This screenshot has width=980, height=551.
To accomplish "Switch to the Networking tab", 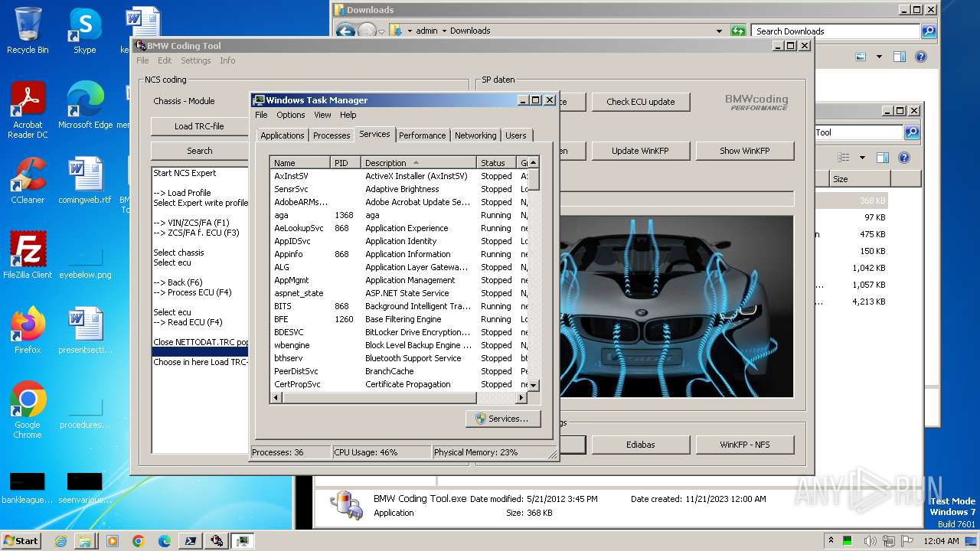I will tap(475, 135).
